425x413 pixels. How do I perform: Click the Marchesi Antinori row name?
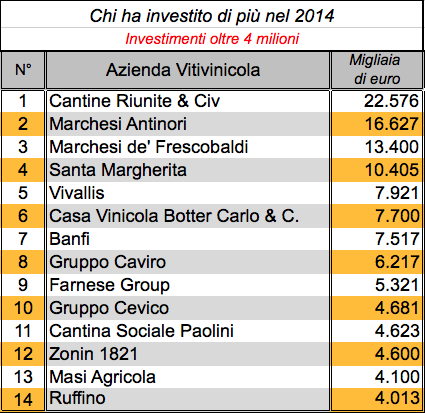188,124
